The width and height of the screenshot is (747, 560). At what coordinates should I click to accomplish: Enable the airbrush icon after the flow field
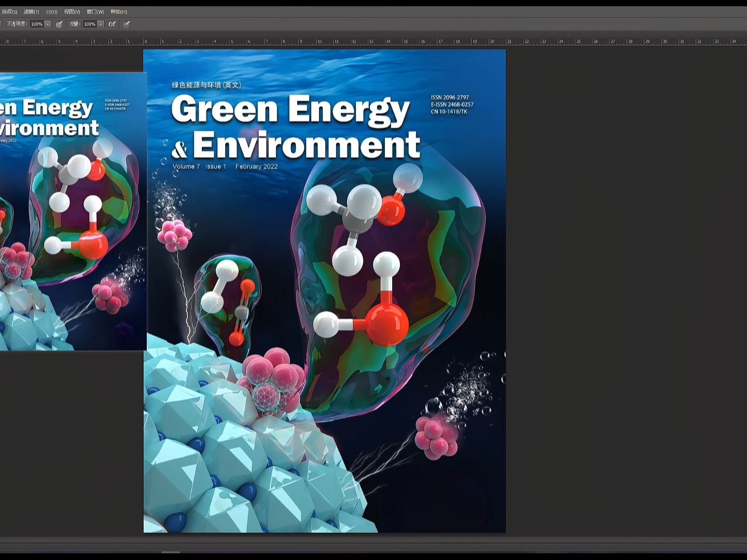point(112,24)
